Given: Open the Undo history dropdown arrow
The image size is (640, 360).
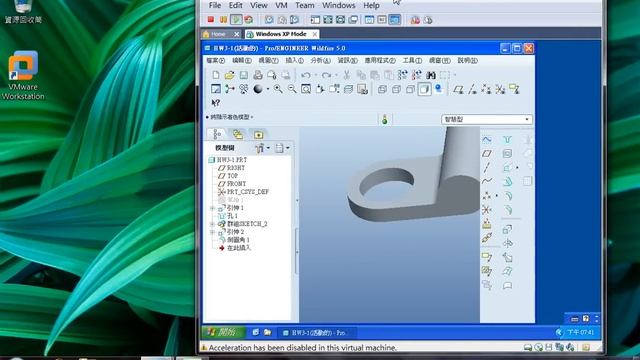Looking at the screenshot, I should (316, 75).
